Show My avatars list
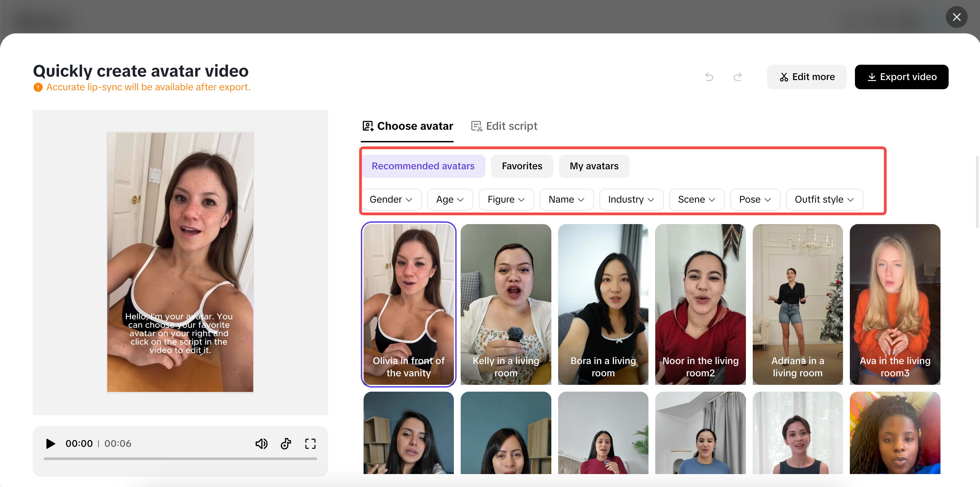 pyautogui.click(x=594, y=166)
